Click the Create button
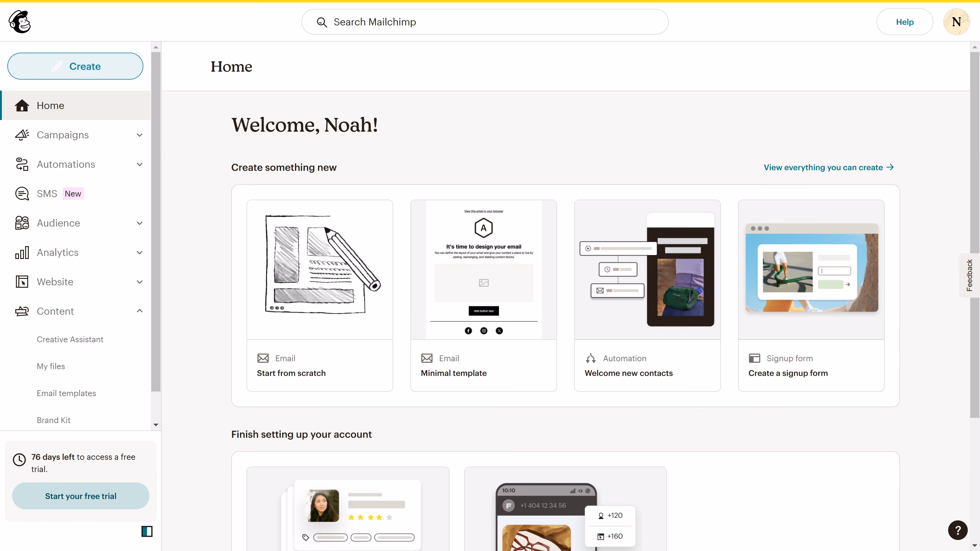The image size is (980, 551). point(75,66)
